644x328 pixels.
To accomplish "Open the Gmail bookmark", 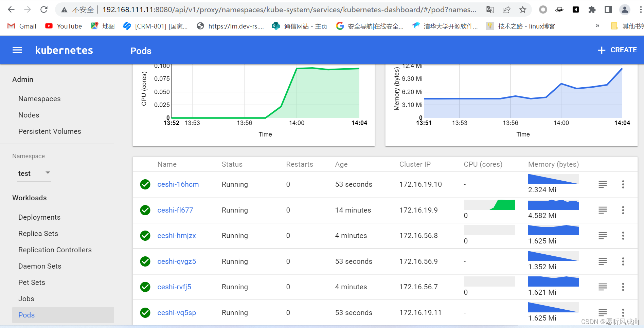I will pyautogui.click(x=22, y=26).
